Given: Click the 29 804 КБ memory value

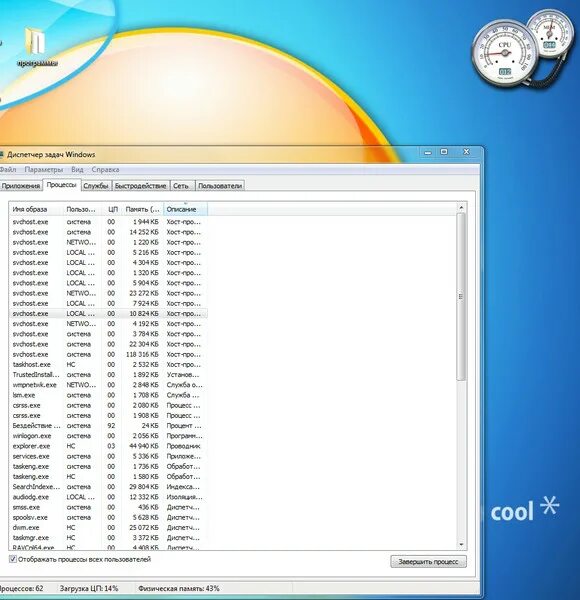Looking at the screenshot, I should click(x=144, y=487).
